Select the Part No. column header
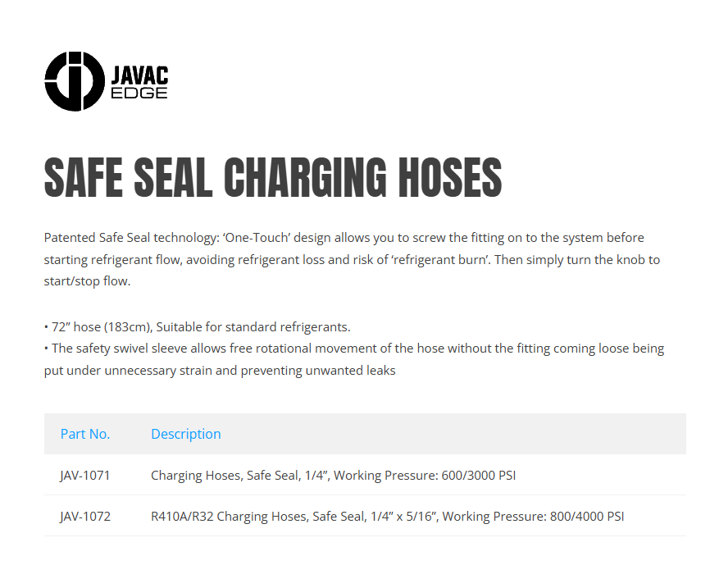719x588 pixels. click(x=85, y=434)
